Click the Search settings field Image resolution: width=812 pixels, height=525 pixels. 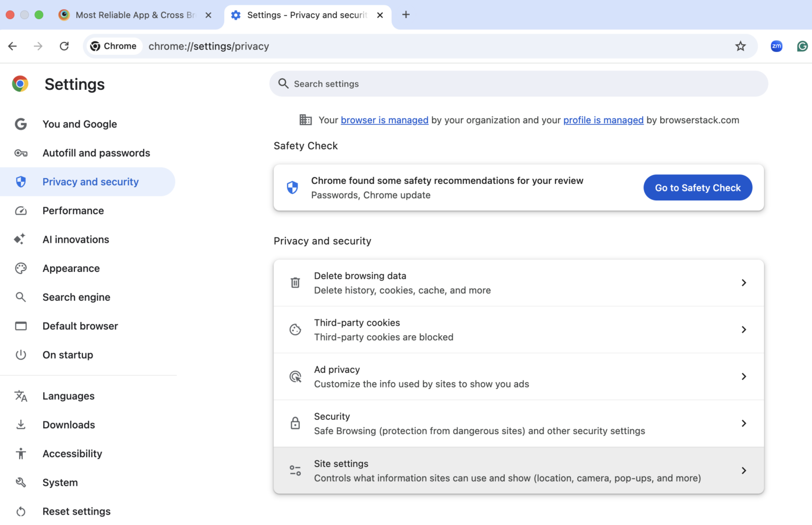click(519, 84)
